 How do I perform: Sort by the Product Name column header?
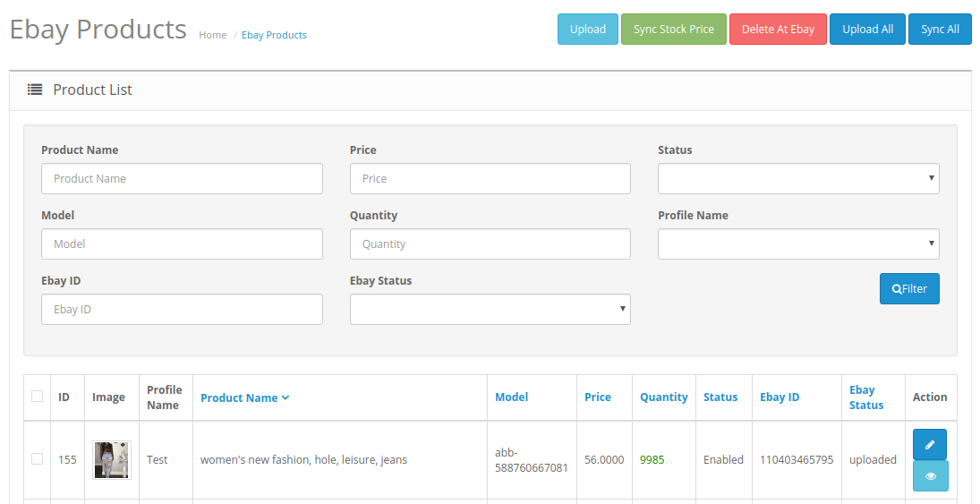coord(244,397)
